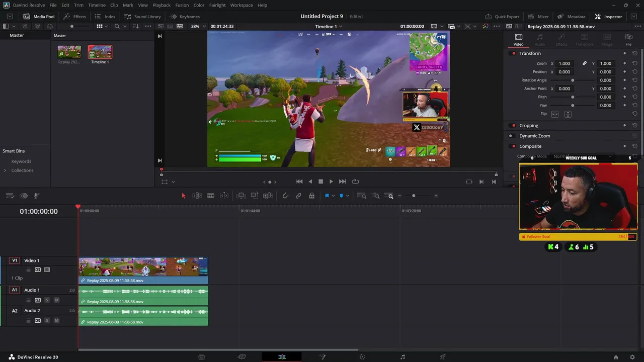
Task: Toggle position lock padlock icon
Action: [312, 196]
